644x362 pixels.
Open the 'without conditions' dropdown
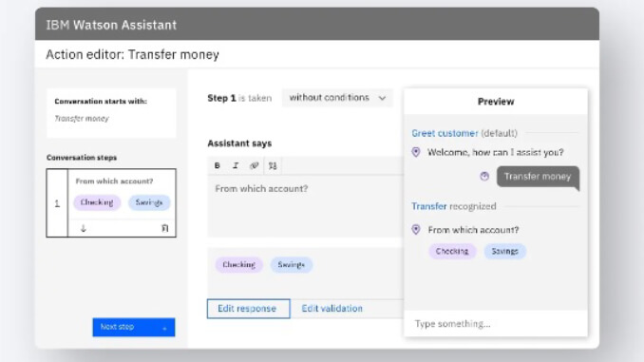pos(337,98)
